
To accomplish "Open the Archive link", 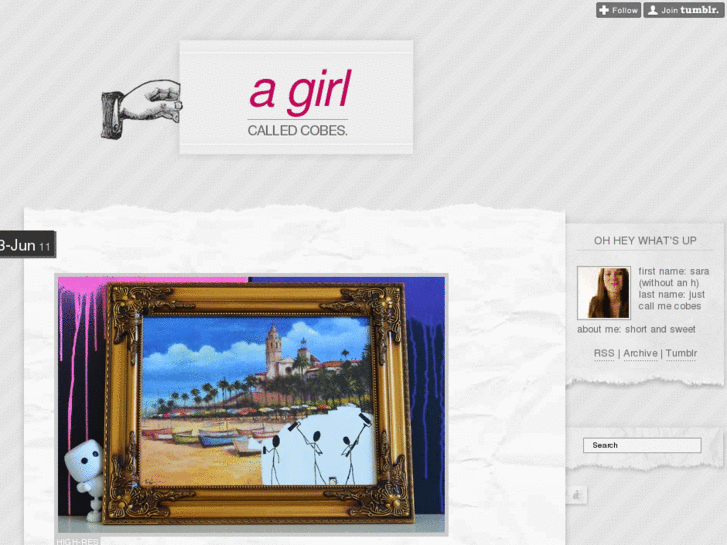I will (x=640, y=353).
